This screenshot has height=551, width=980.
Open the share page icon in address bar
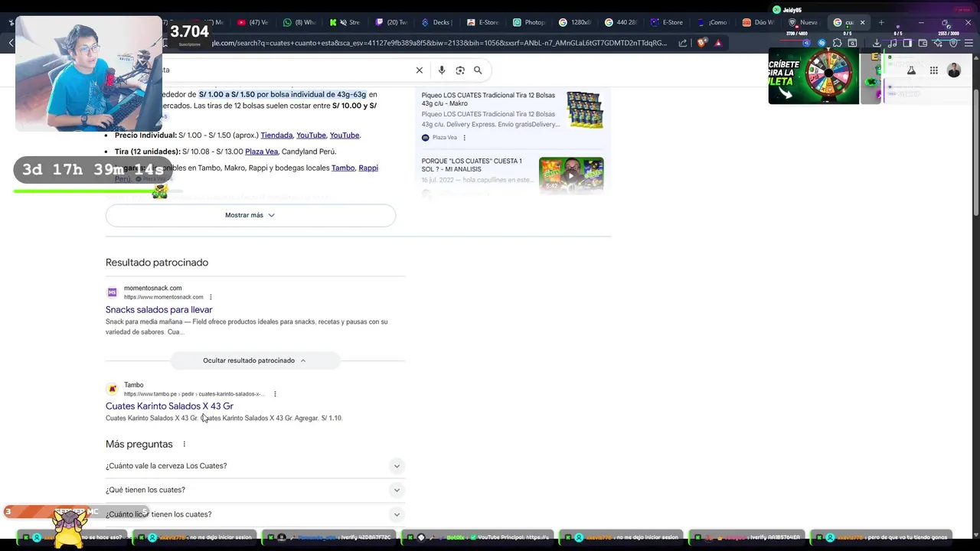coord(683,43)
